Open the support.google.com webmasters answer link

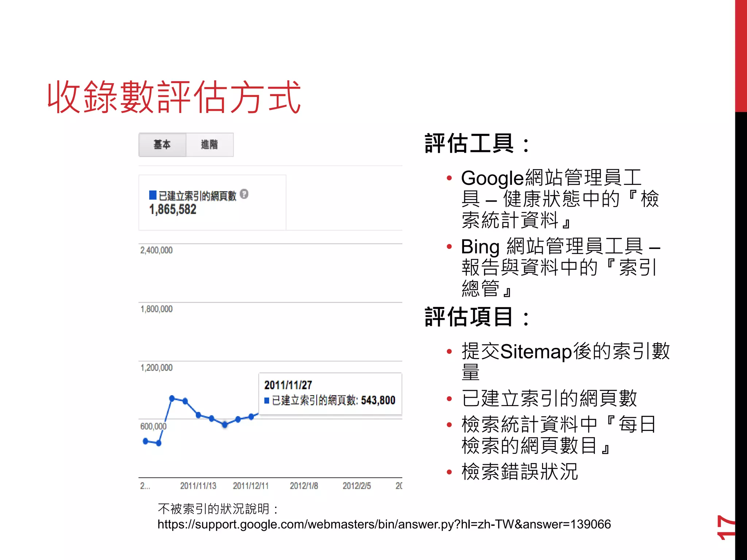coord(384,524)
